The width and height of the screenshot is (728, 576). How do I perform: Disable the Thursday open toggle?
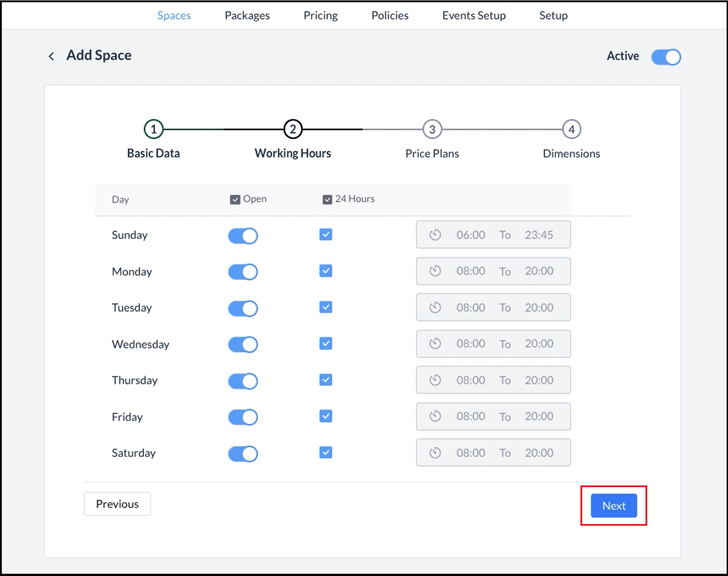243,381
